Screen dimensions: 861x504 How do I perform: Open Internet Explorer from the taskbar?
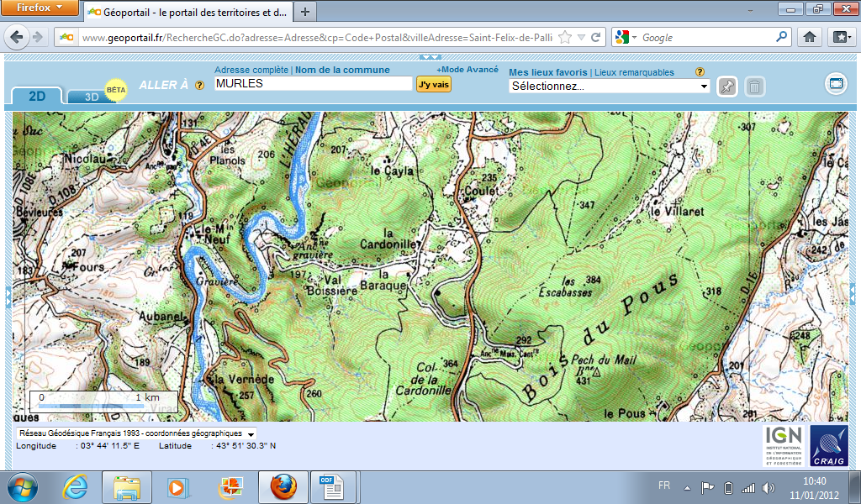[x=75, y=486]
